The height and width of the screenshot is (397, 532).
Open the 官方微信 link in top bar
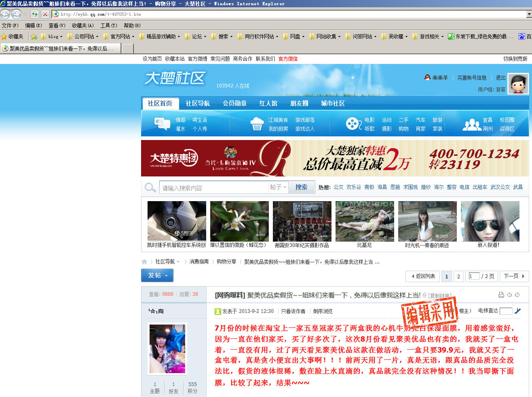point(288,59)
